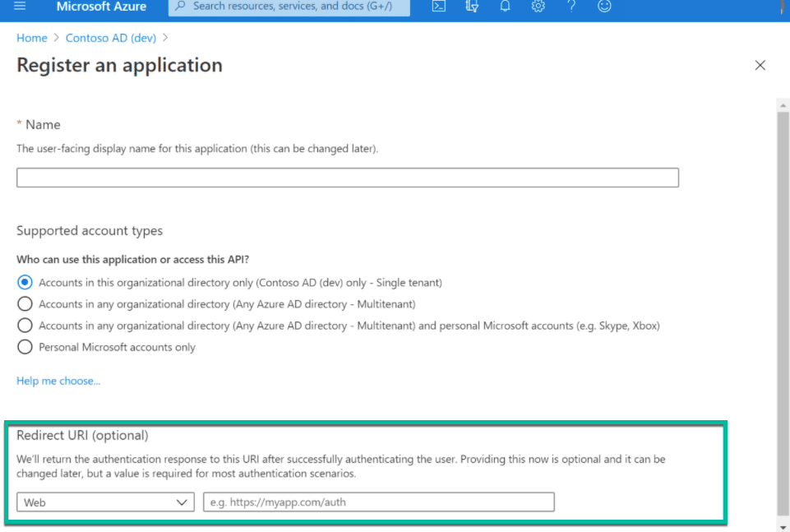Click the magnifier icon in the search bar
Screen dimensions: 790x532
pos(180,6)
